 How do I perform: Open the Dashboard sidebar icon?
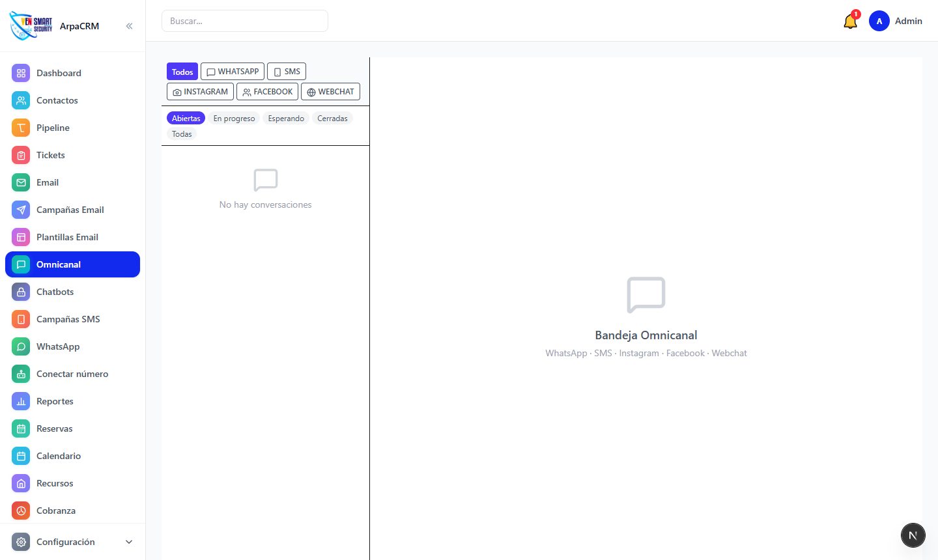[x=21, y=73]
